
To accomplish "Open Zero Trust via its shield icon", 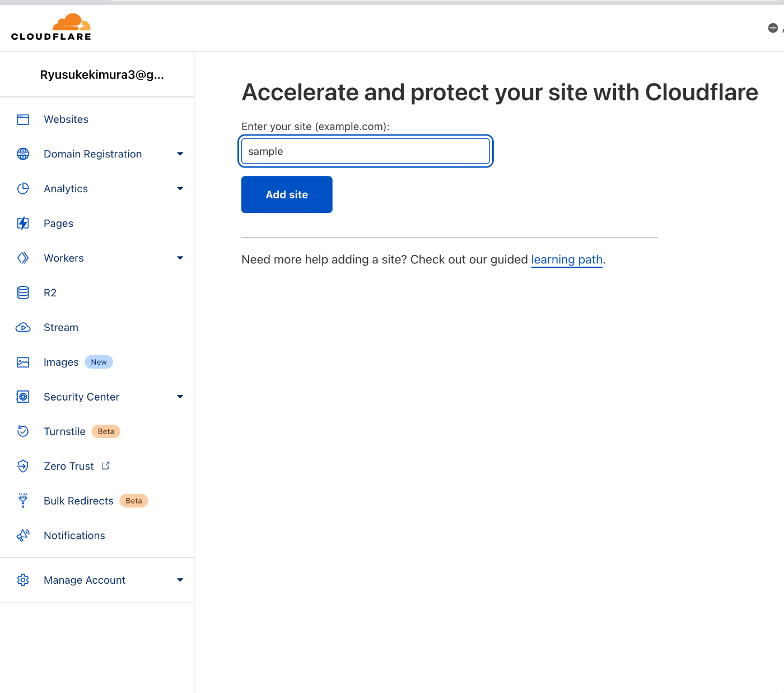I will [23, 466].
